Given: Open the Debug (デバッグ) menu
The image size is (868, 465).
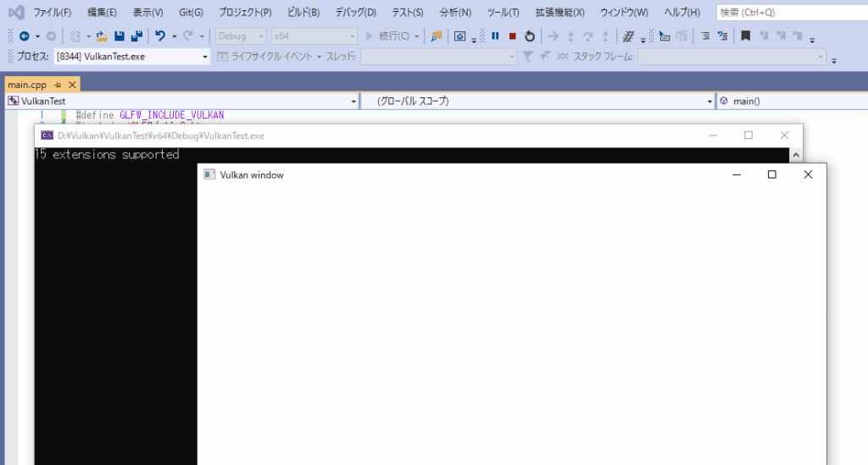Looking at the screenshot, I should (x=355, y=12).
